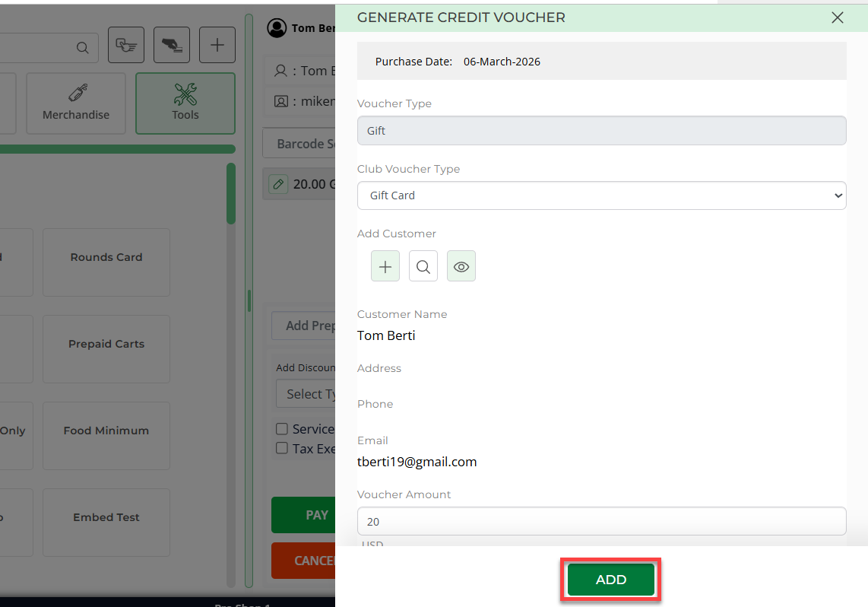The image size is (868, 607).
Task: View customer details with the eye icon
Action: click(461, 267)
